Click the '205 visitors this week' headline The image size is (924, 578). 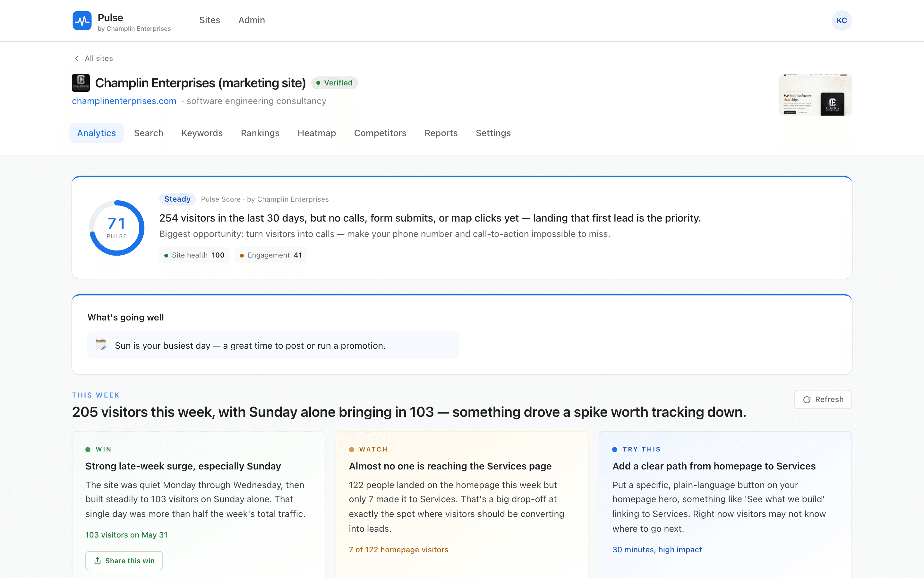[409, 412]
